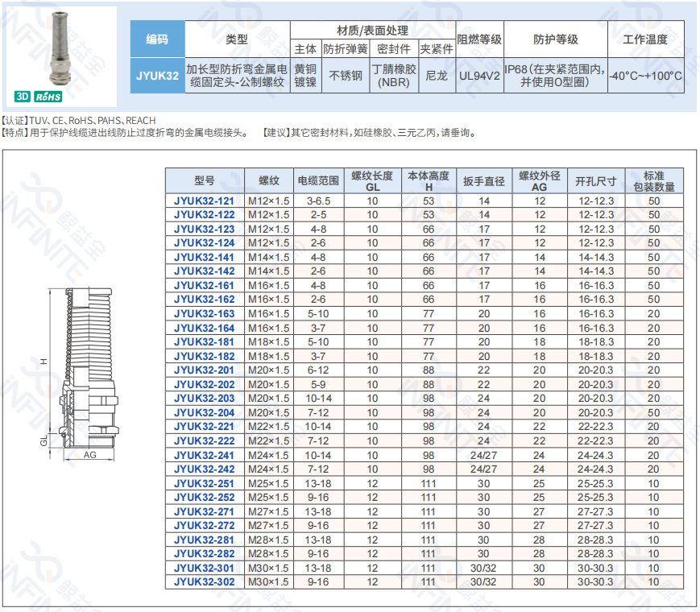Click the 【认证】TUV、CE、RoHS certification line

click(x=79, y=121)
